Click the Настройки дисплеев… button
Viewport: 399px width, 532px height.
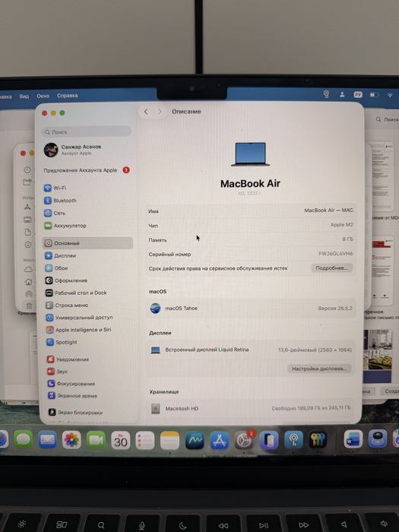pos(319,369)
